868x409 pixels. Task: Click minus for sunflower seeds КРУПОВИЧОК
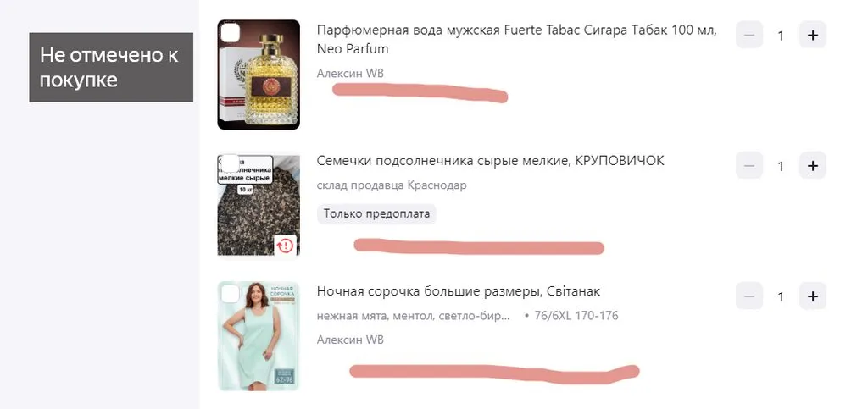tap(749, 166)
